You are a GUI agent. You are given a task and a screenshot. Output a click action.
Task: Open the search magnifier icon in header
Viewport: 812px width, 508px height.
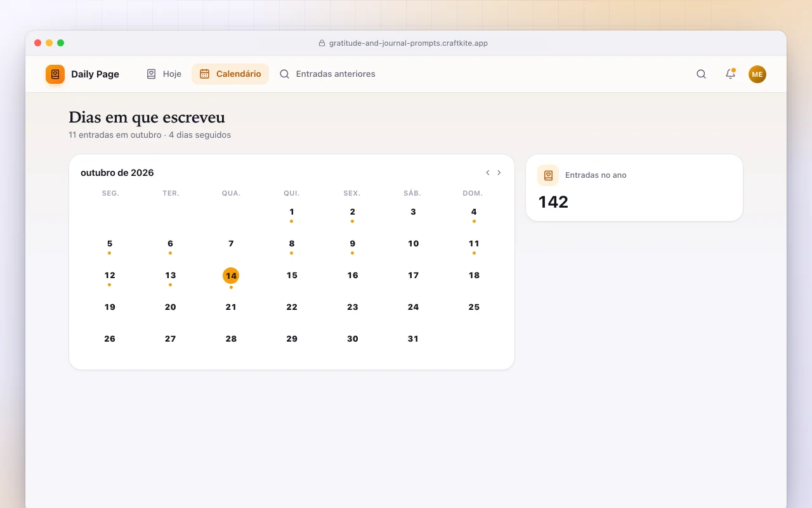pos(701,74)
